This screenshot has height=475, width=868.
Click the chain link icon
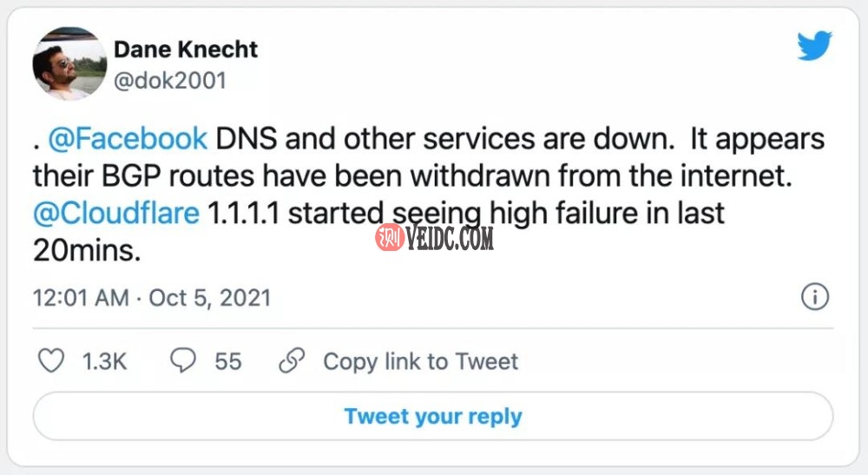tap(293, 360)
